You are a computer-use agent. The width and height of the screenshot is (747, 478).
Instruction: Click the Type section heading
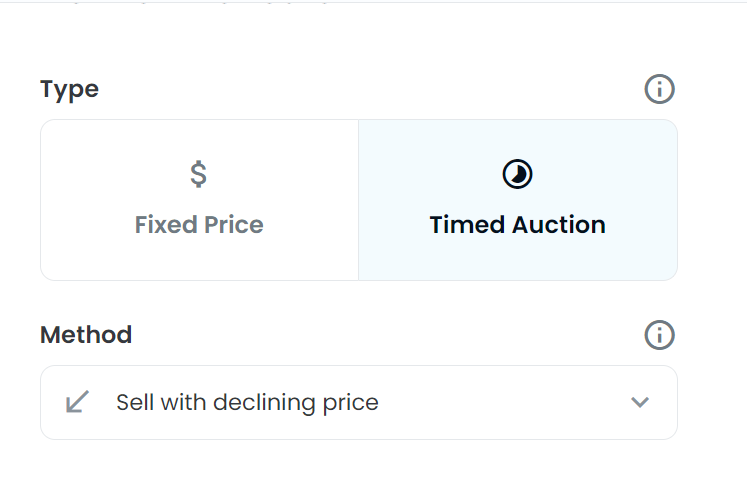click(70, 90)
